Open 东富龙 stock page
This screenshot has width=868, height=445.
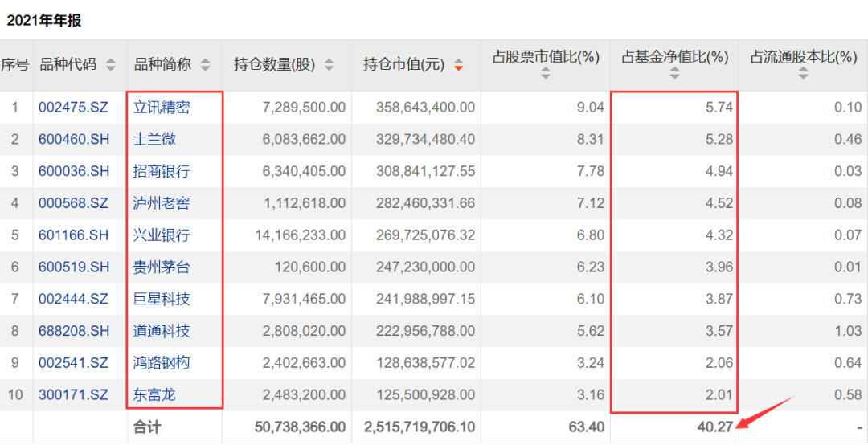pos(154,396)
